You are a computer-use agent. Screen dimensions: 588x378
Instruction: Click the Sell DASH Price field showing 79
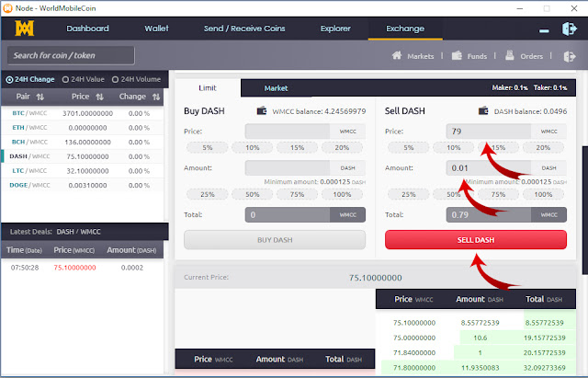[488, 132]
